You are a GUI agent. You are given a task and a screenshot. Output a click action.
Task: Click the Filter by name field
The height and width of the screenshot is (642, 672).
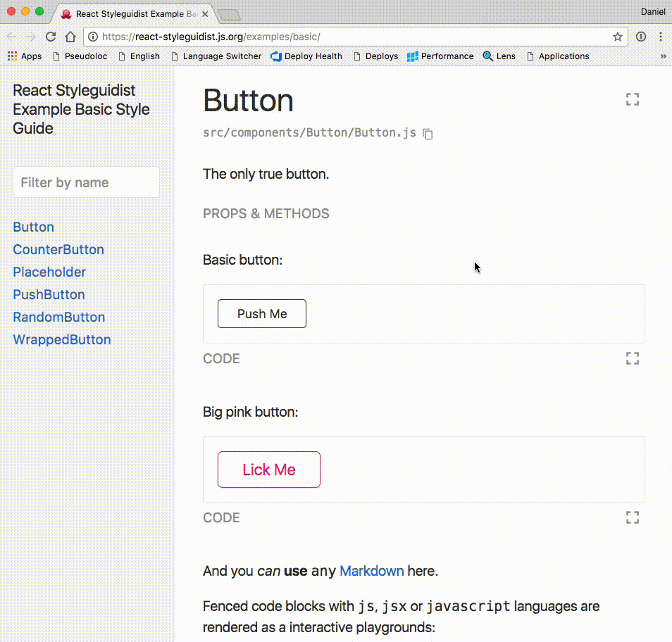[86, 182]
